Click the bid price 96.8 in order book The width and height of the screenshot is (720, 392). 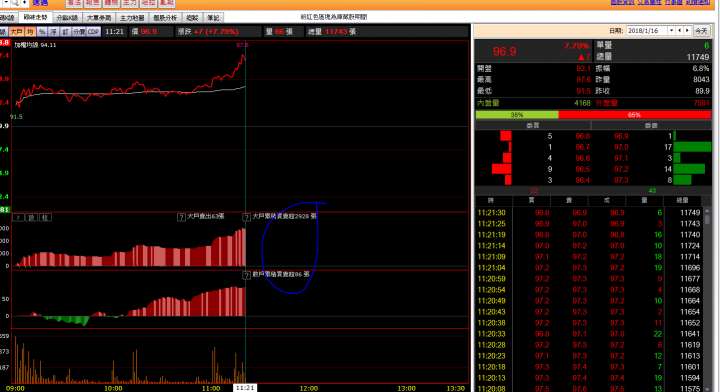point(582,136)
